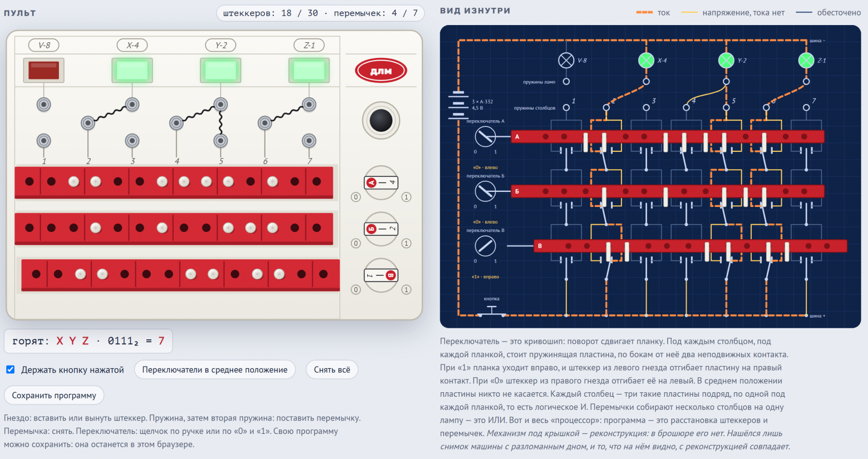Pick column spring number 5

coord(221,140)
